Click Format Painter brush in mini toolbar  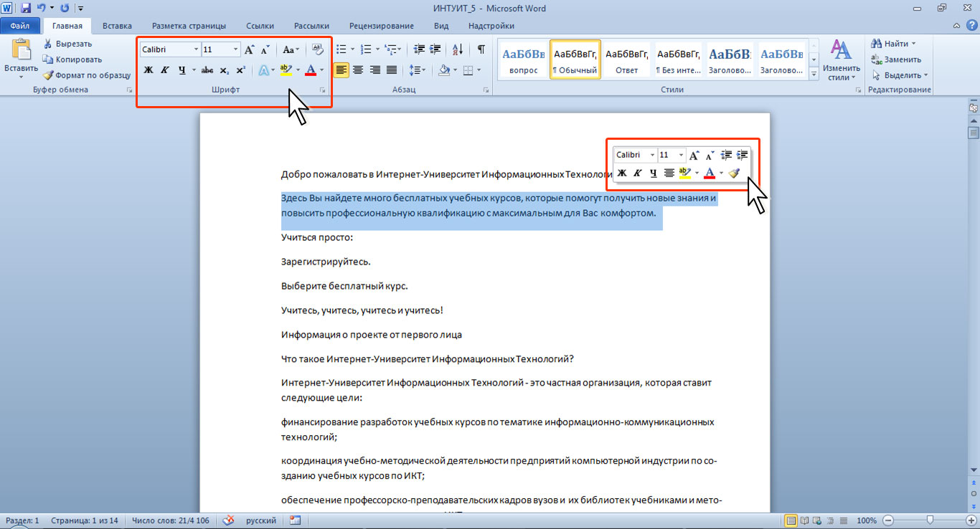(x=733, y=173)
